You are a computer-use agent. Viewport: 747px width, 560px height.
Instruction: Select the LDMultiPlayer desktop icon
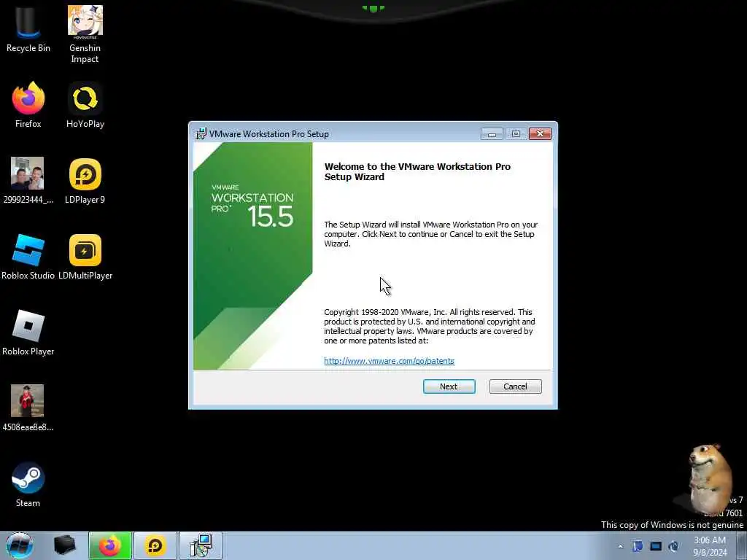(85, 257)
